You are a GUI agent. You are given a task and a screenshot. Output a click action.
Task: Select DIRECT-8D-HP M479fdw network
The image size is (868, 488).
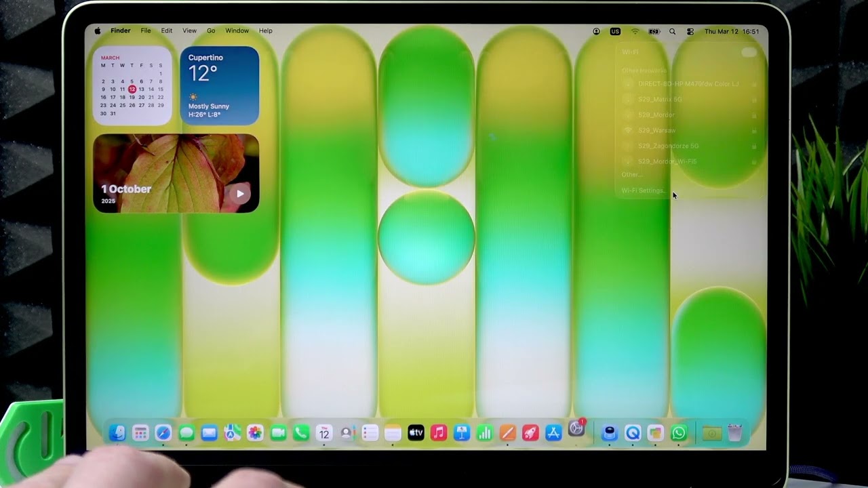[690, 83]
